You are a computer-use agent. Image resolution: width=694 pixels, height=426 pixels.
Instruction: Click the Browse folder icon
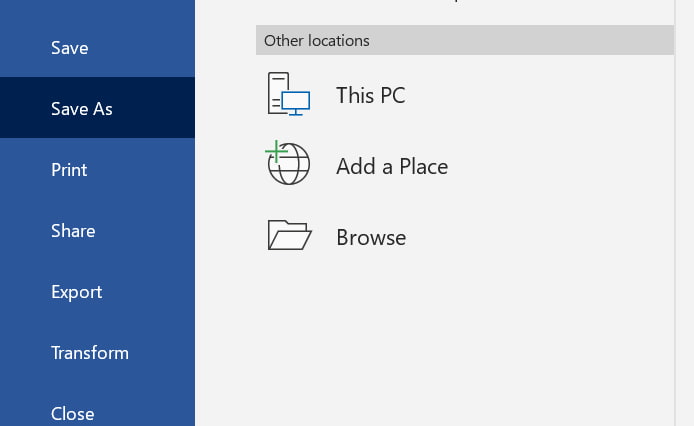(289, 235)
